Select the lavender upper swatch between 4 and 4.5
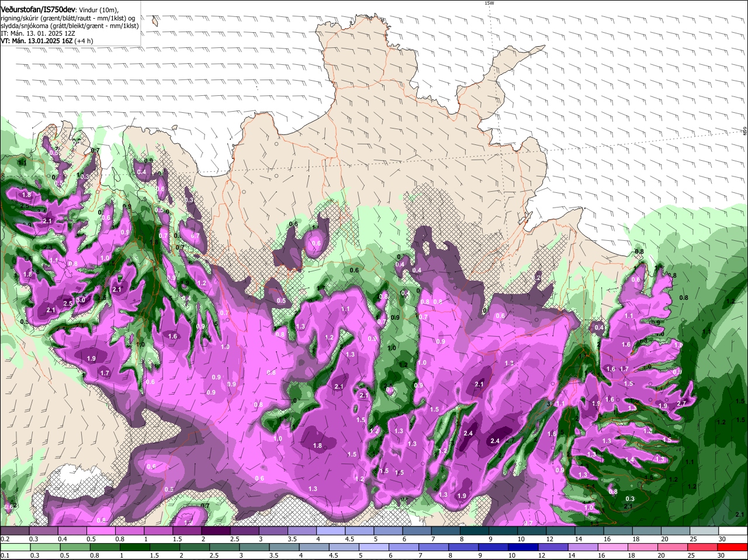 pyautogui.click(x=331, y=531)
